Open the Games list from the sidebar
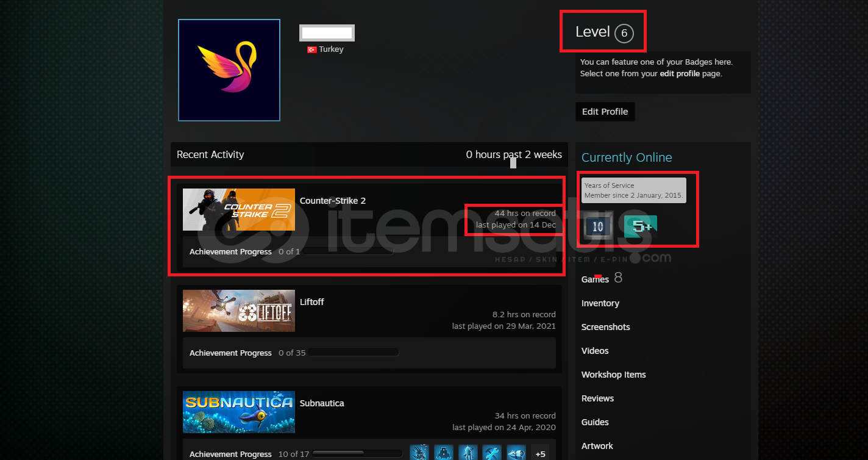This screenshot has width=868, height=460. 595,279
